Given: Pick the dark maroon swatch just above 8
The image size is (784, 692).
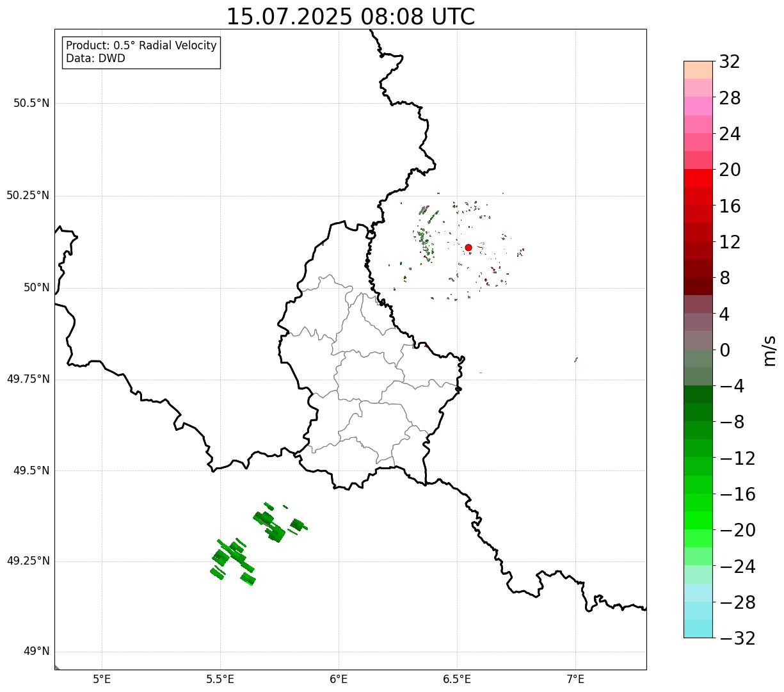Looking at the screenshot, I should click(698, 286).
